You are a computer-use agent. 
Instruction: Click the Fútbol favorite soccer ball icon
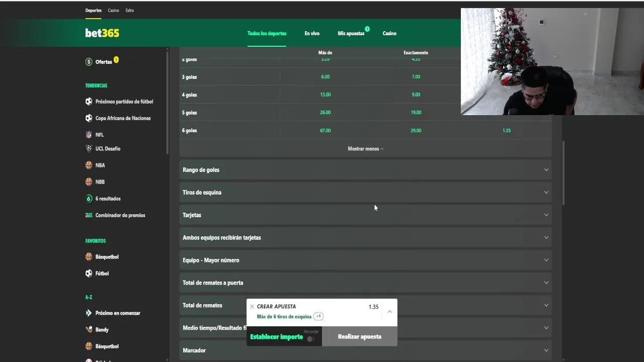pos(89,274)
